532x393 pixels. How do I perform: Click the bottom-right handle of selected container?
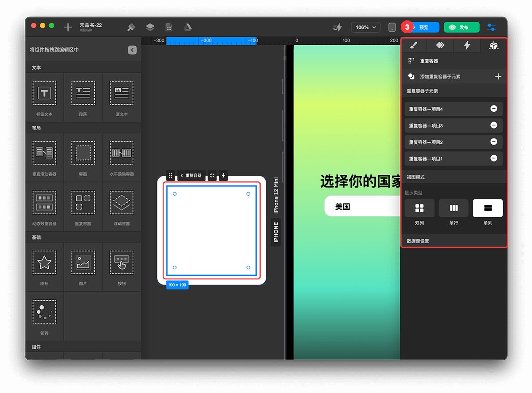pos(248,267)
